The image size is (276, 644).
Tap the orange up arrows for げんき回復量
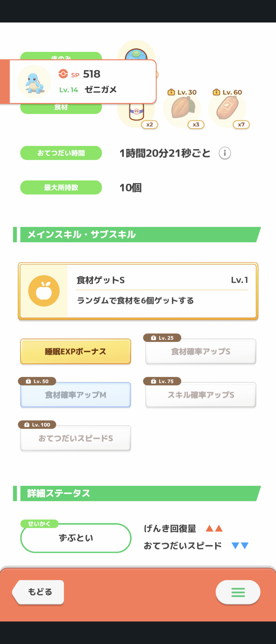coord(214,528)
